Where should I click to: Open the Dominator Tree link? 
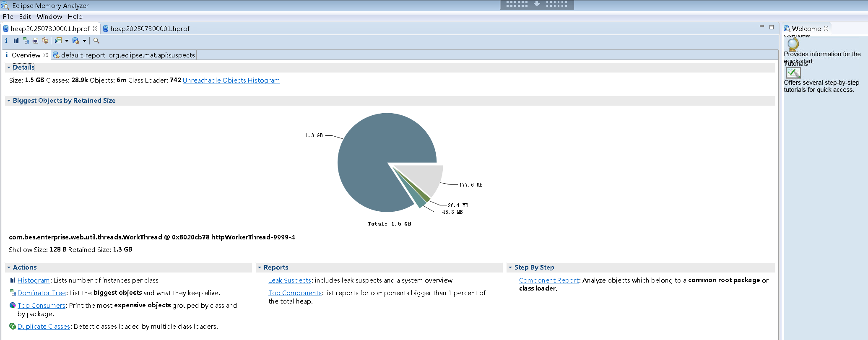(42, 293)
